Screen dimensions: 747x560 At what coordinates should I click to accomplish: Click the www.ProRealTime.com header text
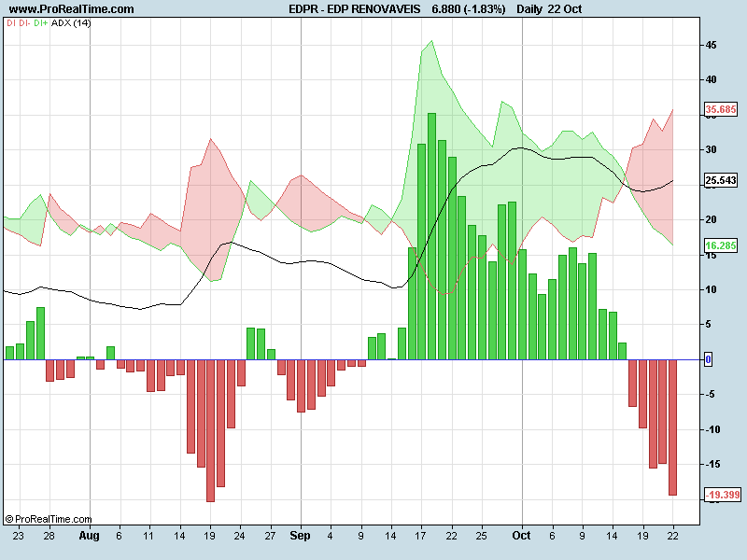tap(72, 9)
